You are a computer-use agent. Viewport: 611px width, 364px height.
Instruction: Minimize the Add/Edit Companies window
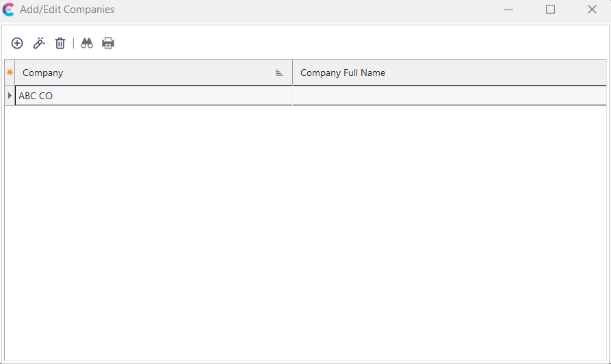click(x=509, y=10)
